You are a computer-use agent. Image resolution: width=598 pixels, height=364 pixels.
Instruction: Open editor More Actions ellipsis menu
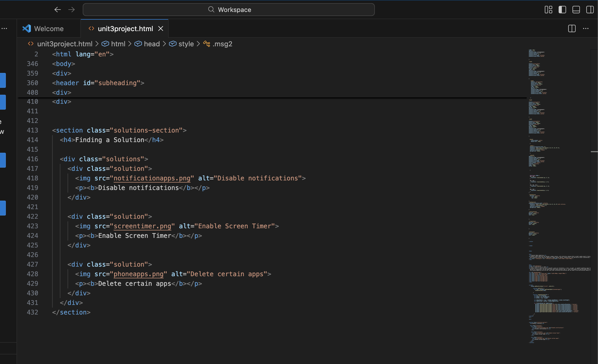[586, 28]
